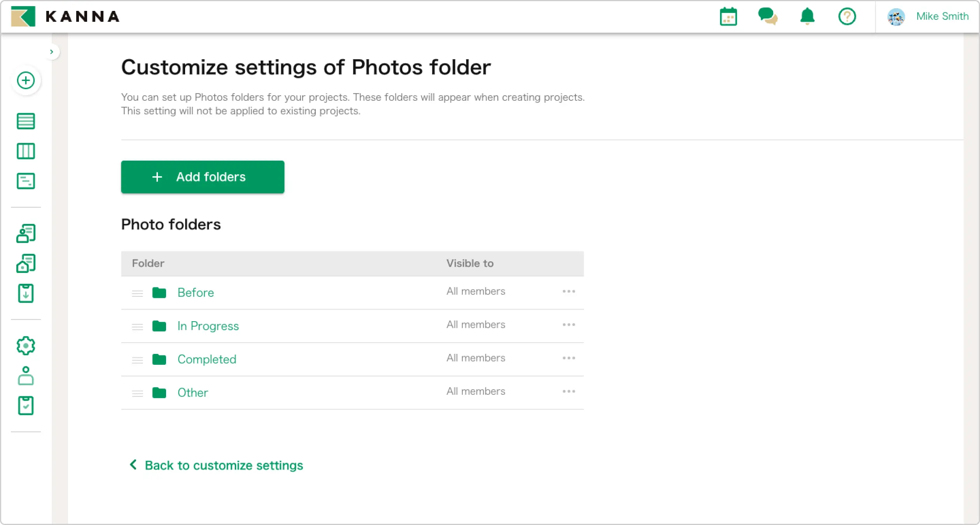The width and height of the screenshot is (980, 525).
Task: Open the Completed folder link
Action: [206, 359]
